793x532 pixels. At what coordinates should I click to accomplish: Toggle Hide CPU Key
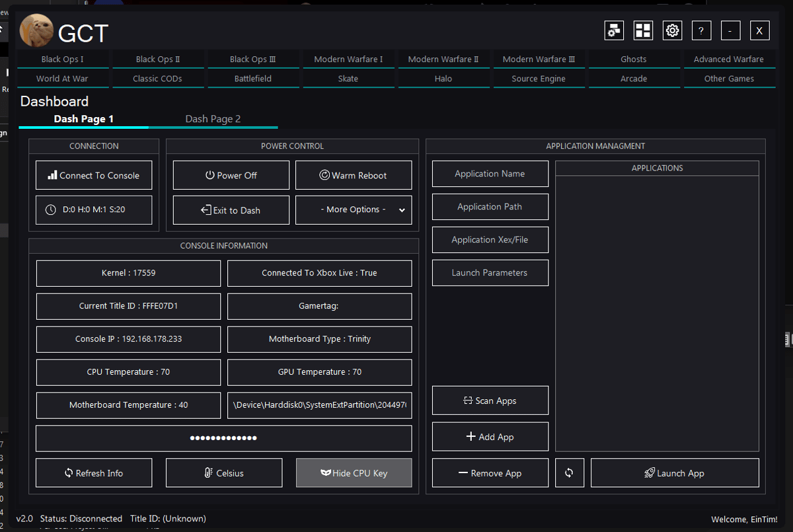(x=354, y=473)
